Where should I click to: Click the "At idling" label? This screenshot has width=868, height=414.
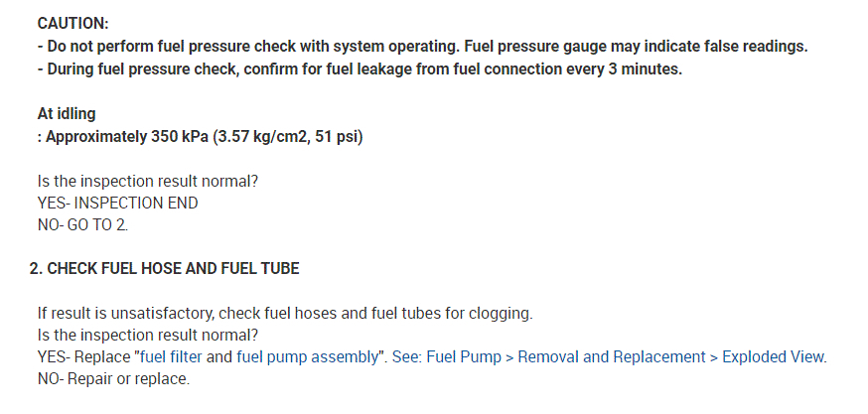67,113
